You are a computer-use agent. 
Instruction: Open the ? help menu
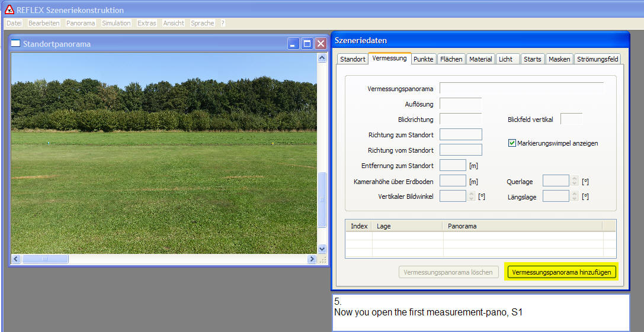223,24
